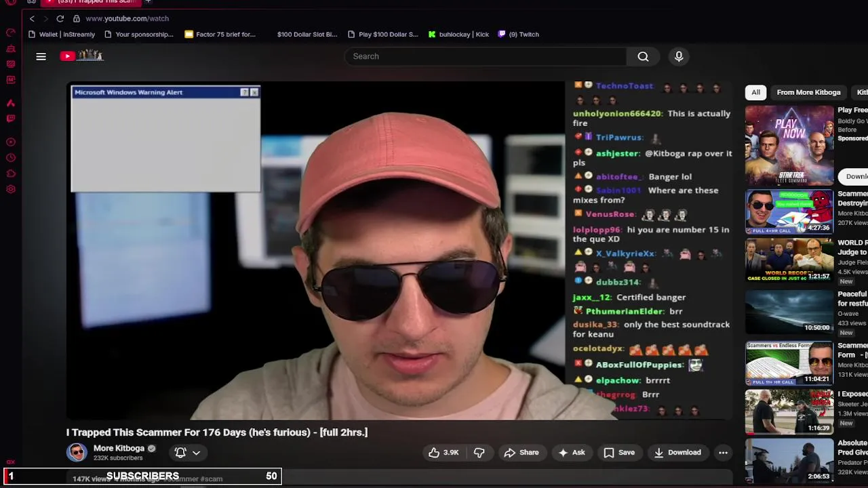
Task: Dislike the video with thumbs down
Action: click(x=479, y=452)
